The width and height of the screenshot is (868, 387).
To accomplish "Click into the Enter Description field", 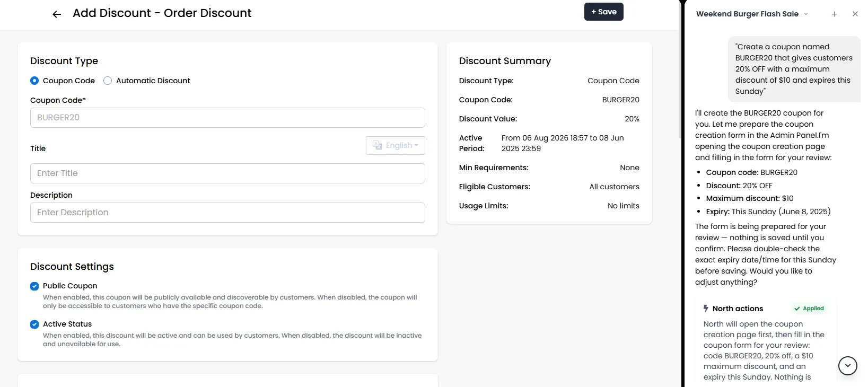I will point(227,213).
